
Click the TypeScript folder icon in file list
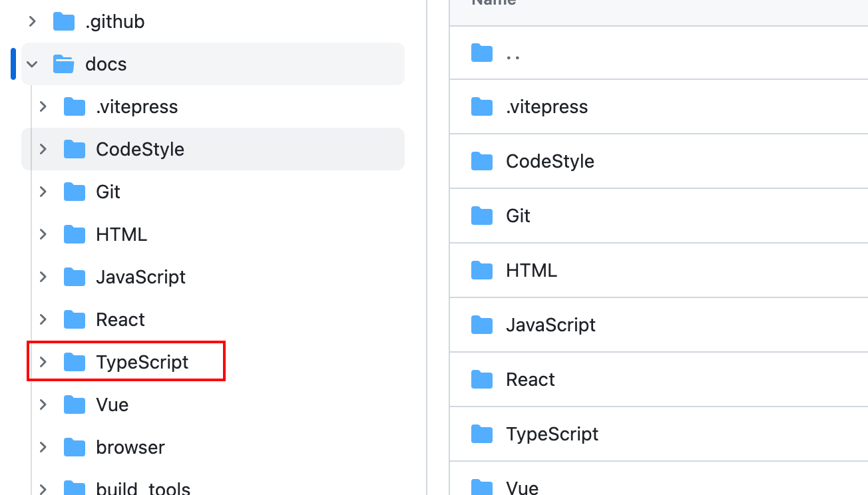(482, 434)
